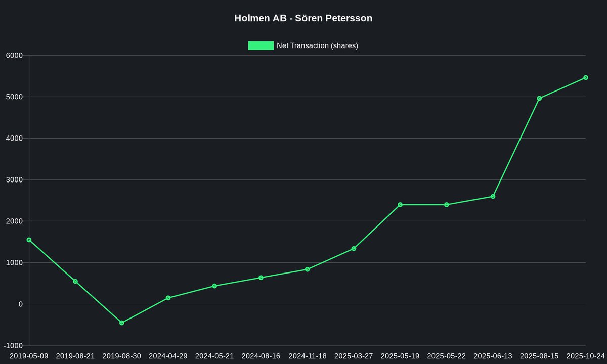Viewport: 607px width, 364px height.
Task: Click the 2019-05-09 x-axis label
Action: coord(29,356)
